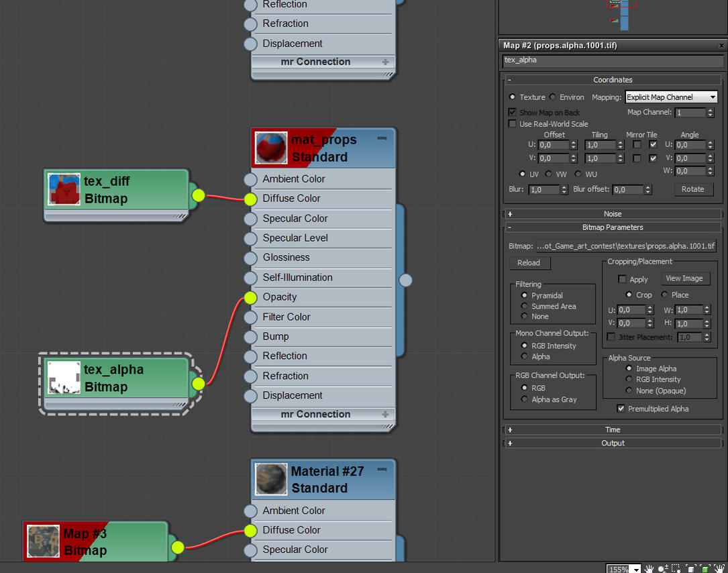Viewport: 728px width, 573px height.
Task: Click the Rotate button in Coordinates
Action: (x=694, y=189)
